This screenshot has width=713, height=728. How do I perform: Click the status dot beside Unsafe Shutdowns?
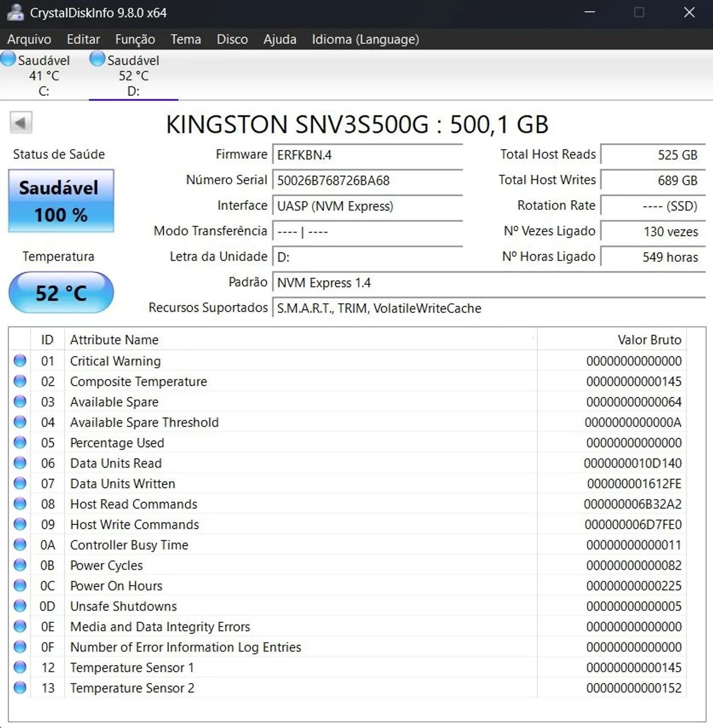(19, 605)
